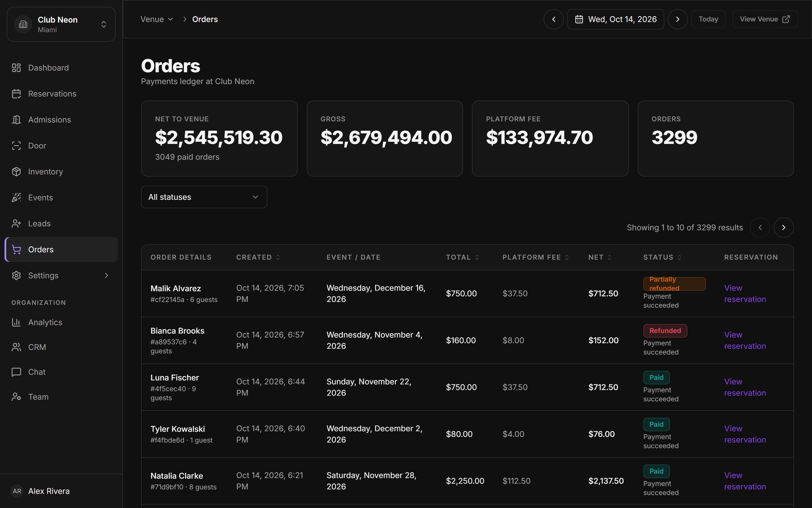The image size is (812, 508).
Task: Click the Today button
Action: click(x=708, y=19)
